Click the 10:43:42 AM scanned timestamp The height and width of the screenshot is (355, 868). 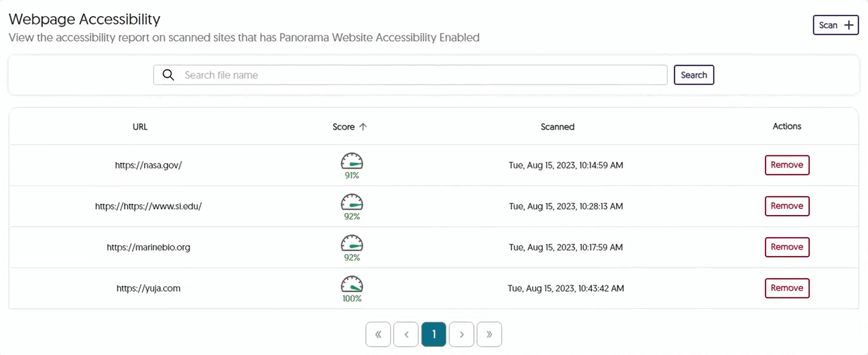pyautogui.click(x=566, y=288)
